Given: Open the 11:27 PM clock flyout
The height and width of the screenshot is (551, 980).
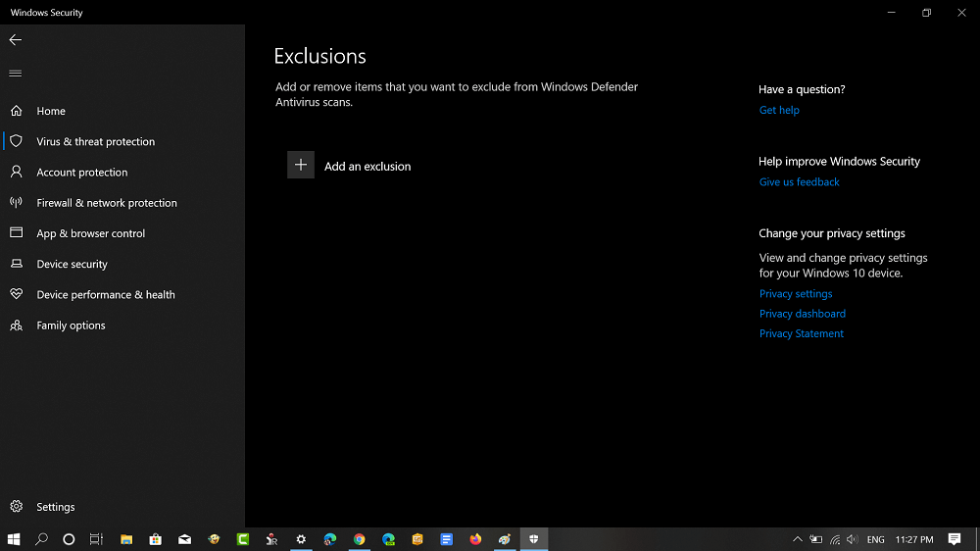Looking at the screenshot, I should coord(914,539).
